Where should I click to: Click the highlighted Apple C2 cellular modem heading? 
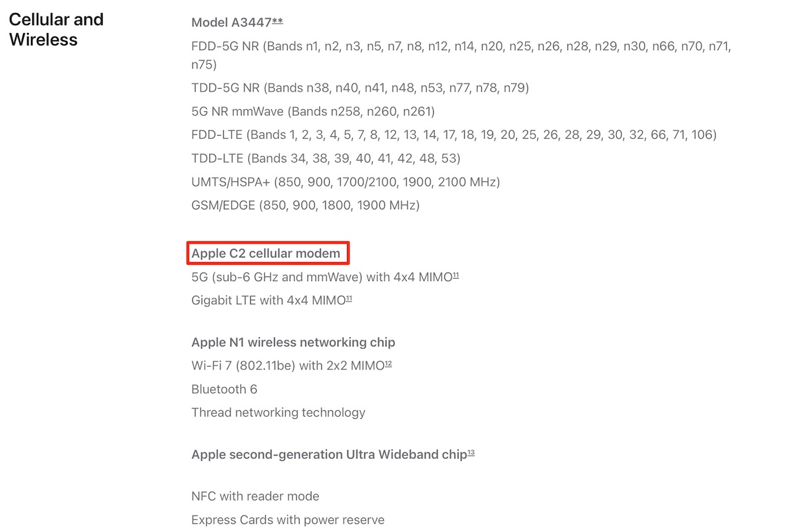tap(266, 253)
